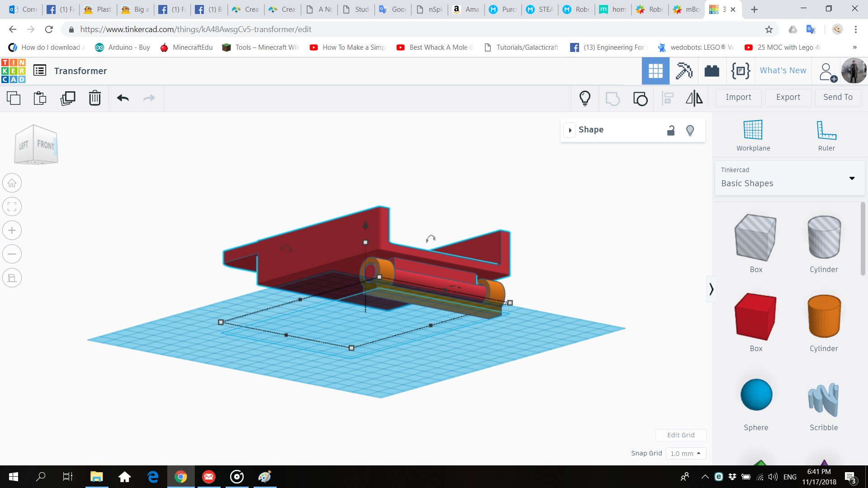Click the Undo arrow

123,98
